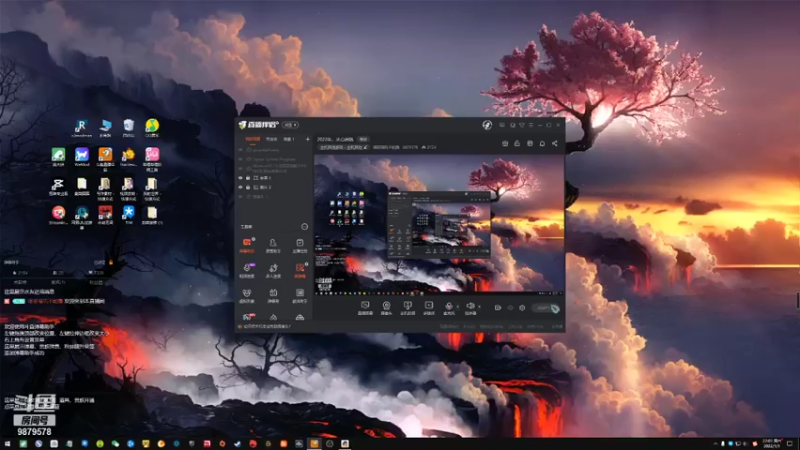The height and width of the screenshot is (450, 800).
Task: Open the taskbar clock
Action: [x=772, y=443]
